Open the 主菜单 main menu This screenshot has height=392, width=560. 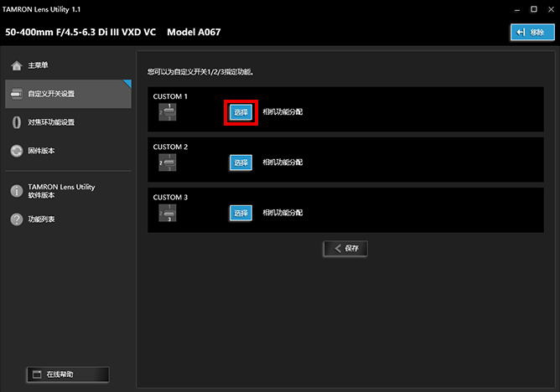tap(68, 65)
